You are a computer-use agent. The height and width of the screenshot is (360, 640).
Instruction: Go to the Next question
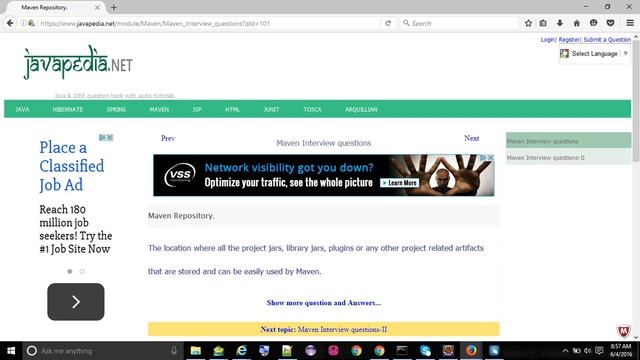471,138
